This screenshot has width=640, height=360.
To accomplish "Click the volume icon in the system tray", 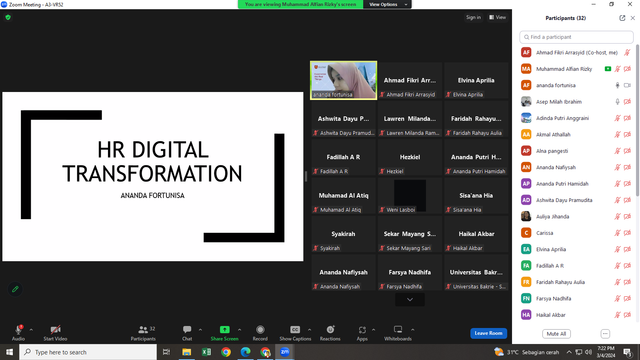I will point(588,352).
